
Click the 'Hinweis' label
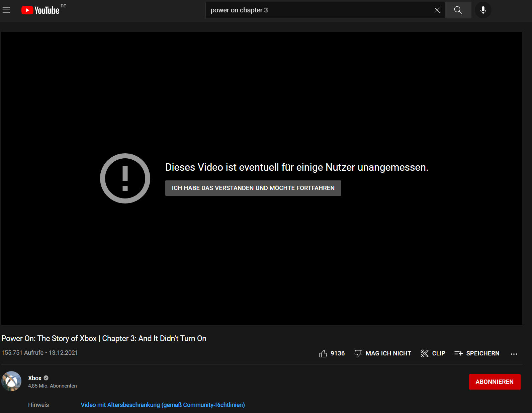tap(38, 405)
